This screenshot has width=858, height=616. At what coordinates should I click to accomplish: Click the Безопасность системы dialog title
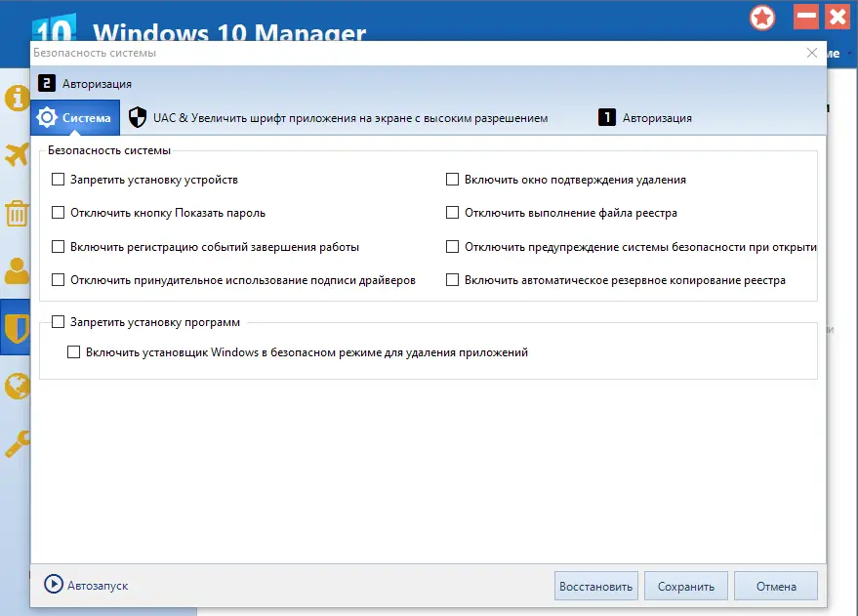tap(95, 53)
